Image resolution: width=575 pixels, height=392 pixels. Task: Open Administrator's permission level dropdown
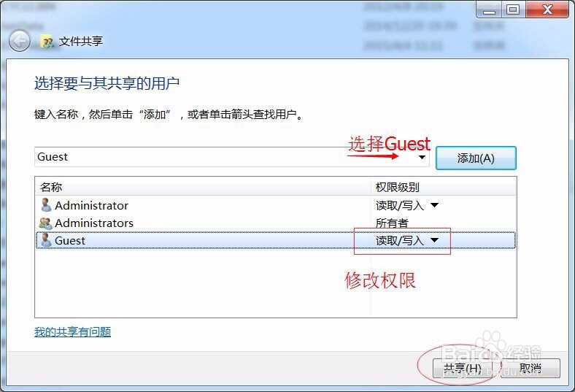tap(435, 205)
